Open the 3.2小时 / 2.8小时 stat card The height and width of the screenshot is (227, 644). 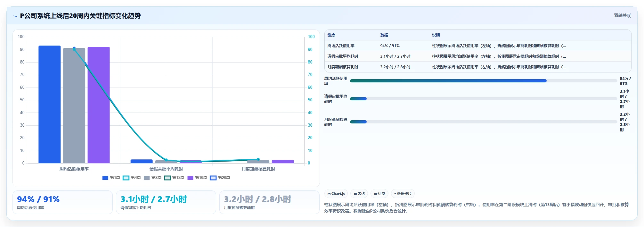pyautogui.click(x=269, y=202)
